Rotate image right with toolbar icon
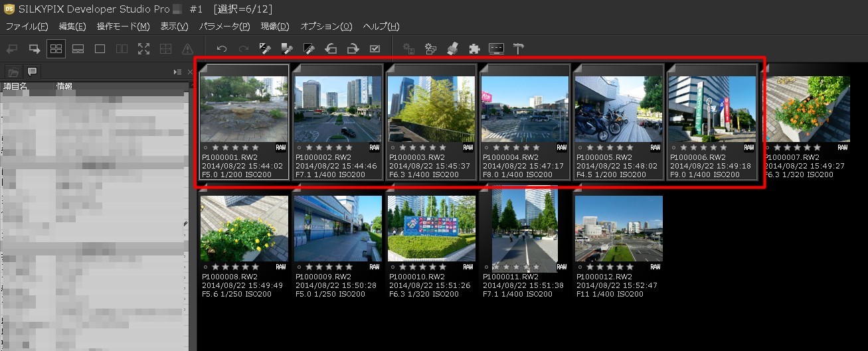 (x=353, y=49)
